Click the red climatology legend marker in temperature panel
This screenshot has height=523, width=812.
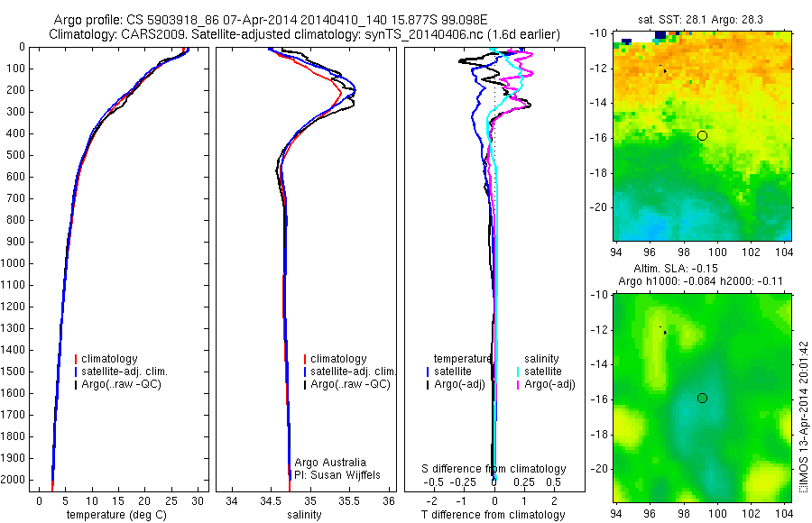(x=76, y=359)
